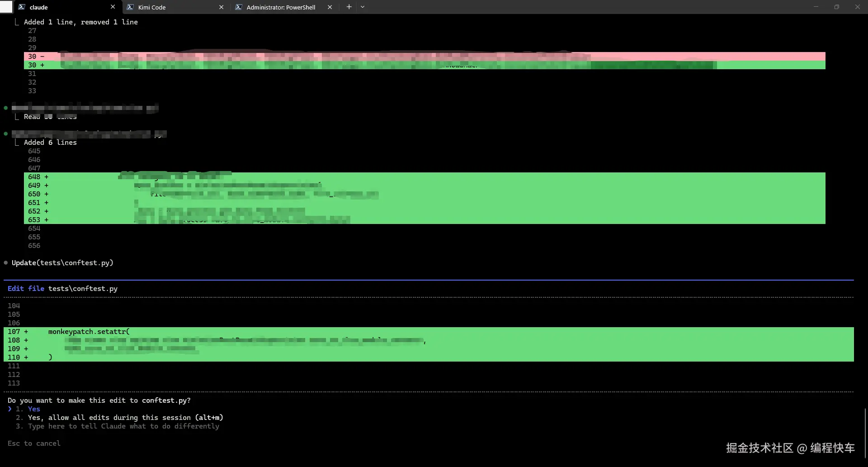Close the Administrator: PowerShell tab

click(x=330, y=7)
